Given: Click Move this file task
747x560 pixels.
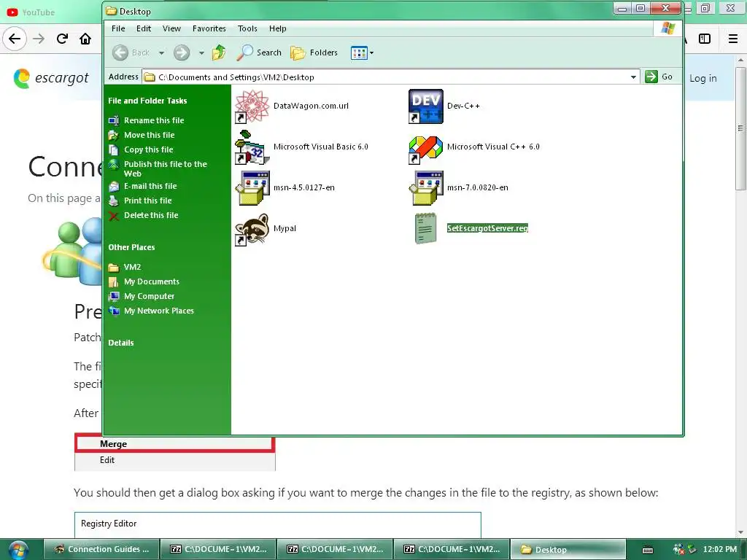Looking at the screenshot, I should pos(149,135).
